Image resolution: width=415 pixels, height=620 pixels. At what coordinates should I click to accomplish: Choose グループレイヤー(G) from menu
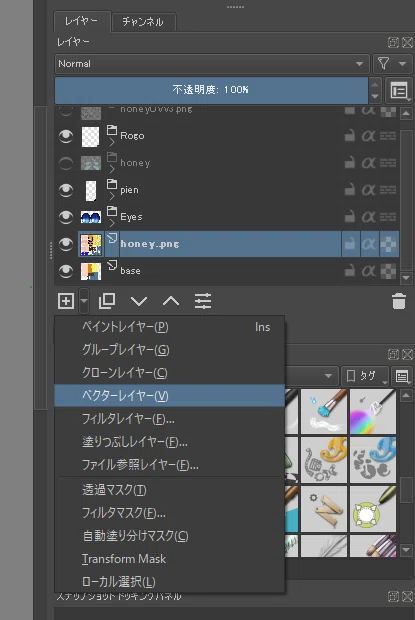click(x=170, y=350)
